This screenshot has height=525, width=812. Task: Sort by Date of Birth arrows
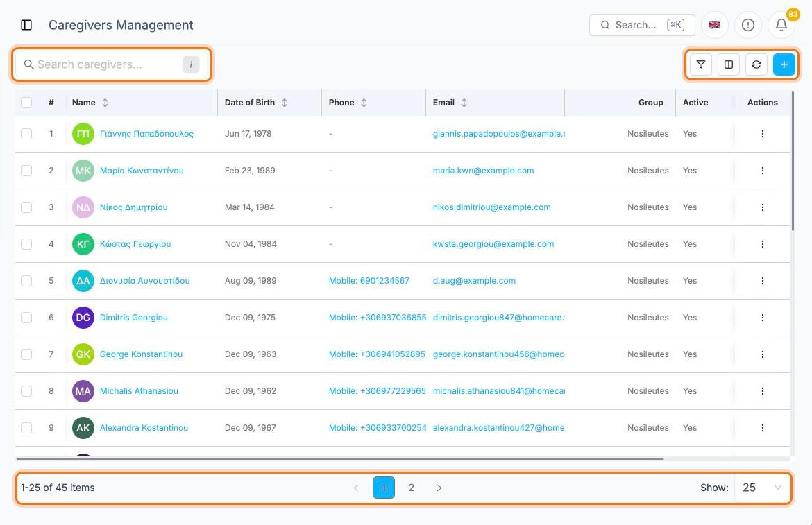(x=285, y=103)
